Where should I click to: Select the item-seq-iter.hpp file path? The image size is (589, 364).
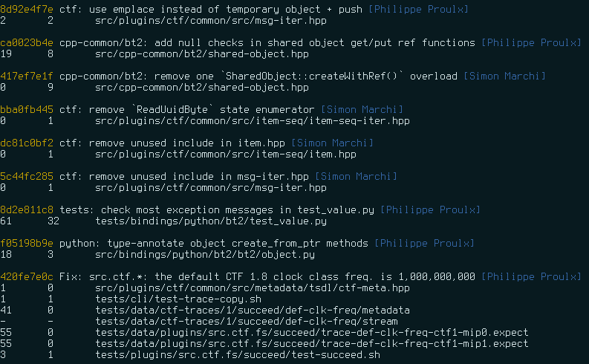252,120
